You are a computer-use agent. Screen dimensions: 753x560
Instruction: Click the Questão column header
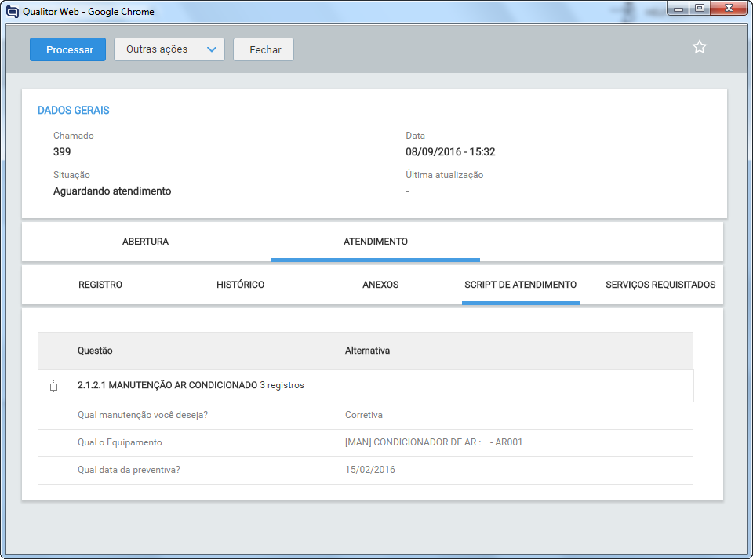coord(95,351)
